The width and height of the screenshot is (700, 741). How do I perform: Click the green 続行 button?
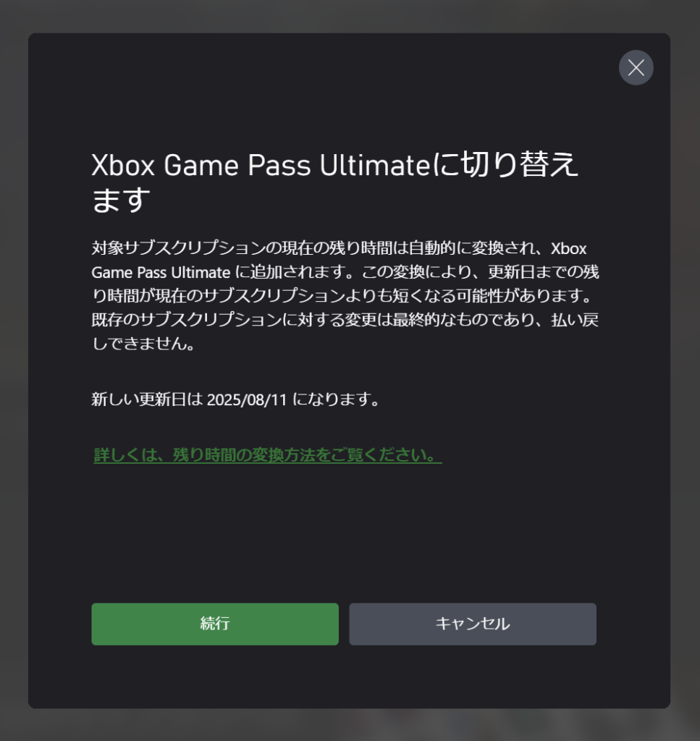click(215, 624)
